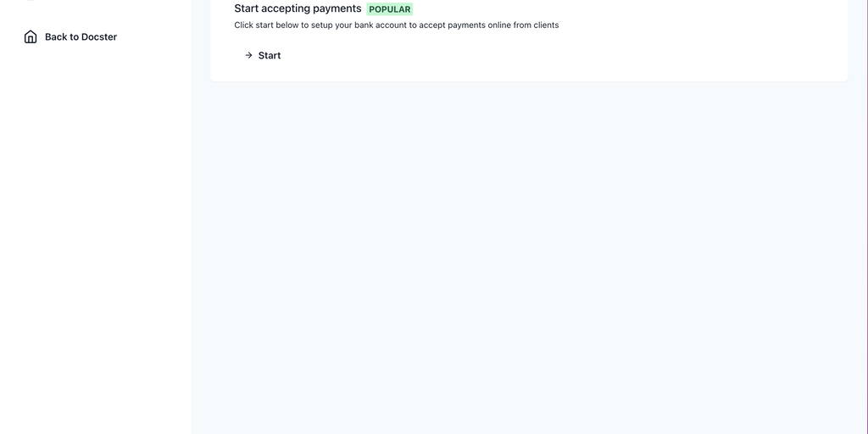868x434 pixels.
Task: Click the partial icon above the home icon
Action: [31, 1]
